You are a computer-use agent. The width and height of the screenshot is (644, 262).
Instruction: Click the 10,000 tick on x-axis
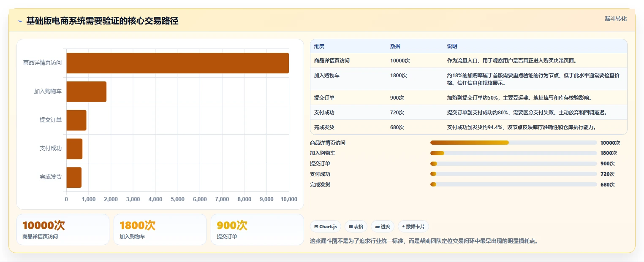[x=289, y=199]
